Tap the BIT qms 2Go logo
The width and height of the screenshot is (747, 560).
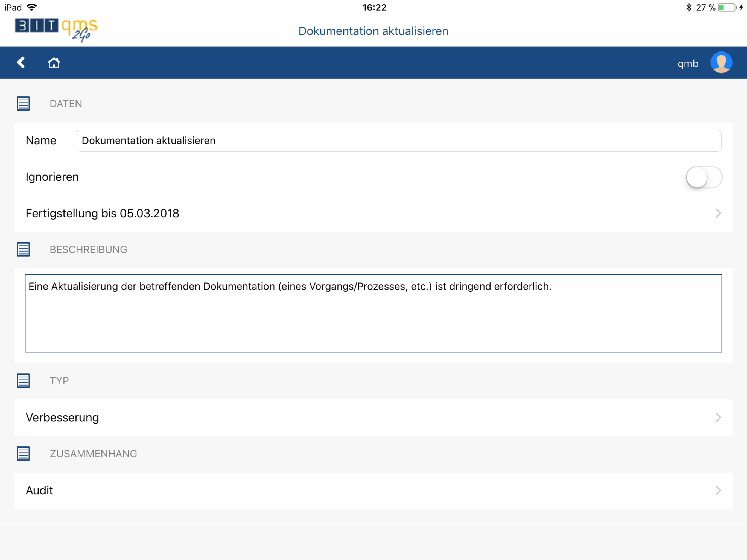coord(56,30)
